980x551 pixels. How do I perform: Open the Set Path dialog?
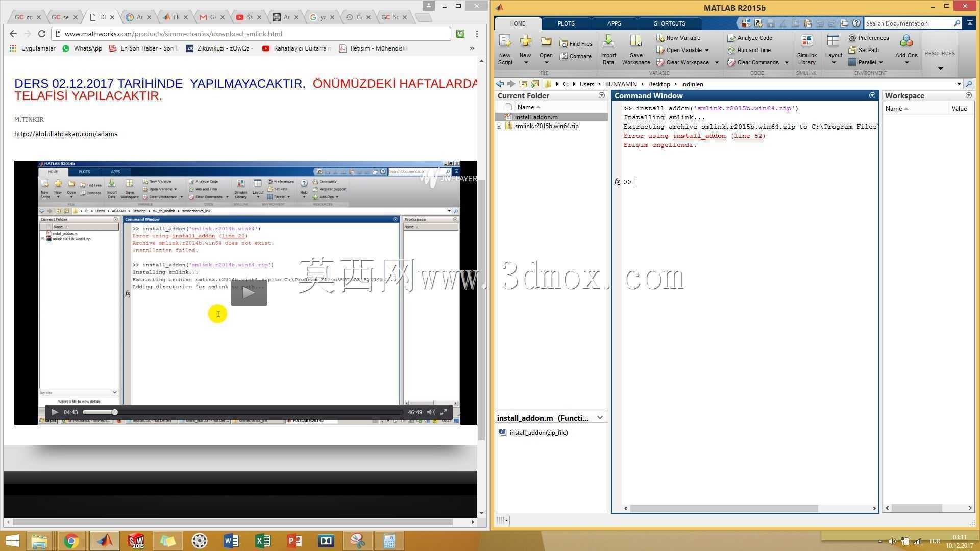coord(864,50)
